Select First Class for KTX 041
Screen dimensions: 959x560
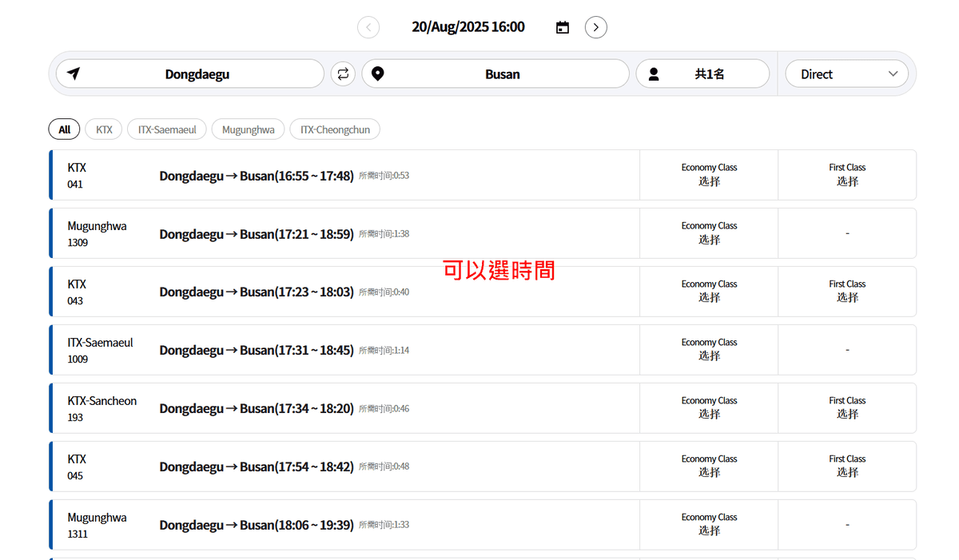[x=847, y=175]
